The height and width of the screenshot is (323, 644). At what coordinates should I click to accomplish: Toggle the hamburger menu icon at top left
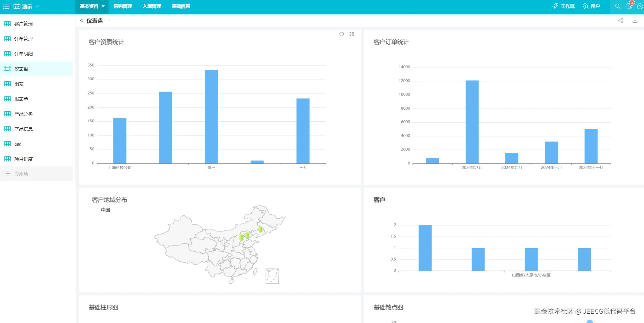tap(6, 6)
